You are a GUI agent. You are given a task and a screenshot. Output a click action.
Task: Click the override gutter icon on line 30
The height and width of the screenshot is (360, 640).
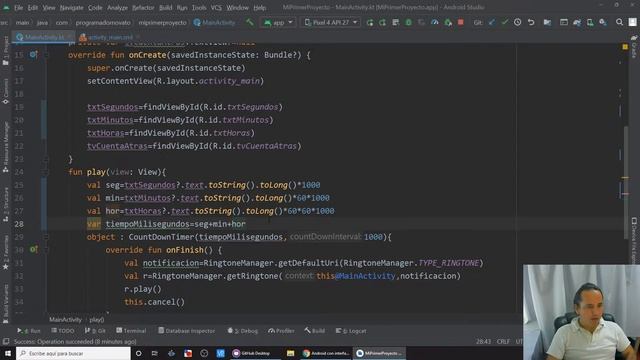pyautogui.click(x=33, y=249)
